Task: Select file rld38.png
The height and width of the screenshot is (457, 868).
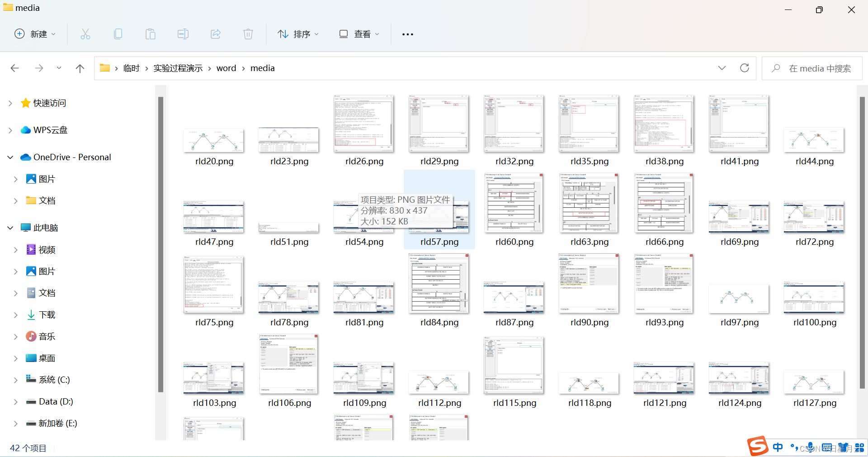Action: (x=665, y=130)
